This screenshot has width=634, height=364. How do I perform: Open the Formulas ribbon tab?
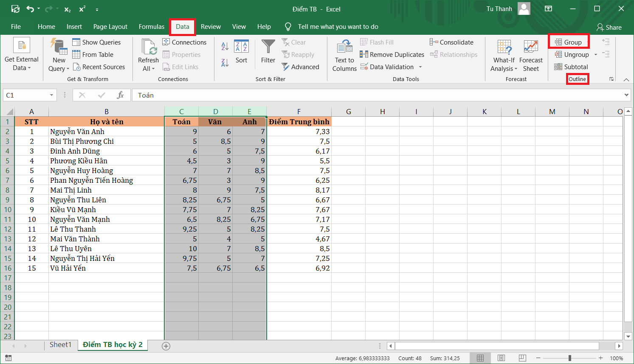click(x=151, y=27)
